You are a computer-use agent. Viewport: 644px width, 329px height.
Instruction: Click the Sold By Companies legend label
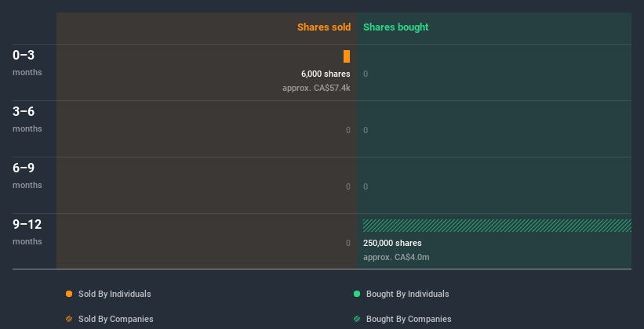(116, 319)
